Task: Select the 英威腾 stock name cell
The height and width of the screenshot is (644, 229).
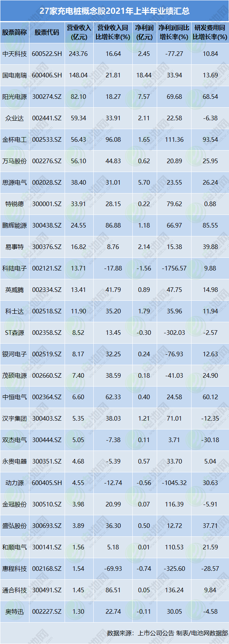Action: click(x=15, y=290)
